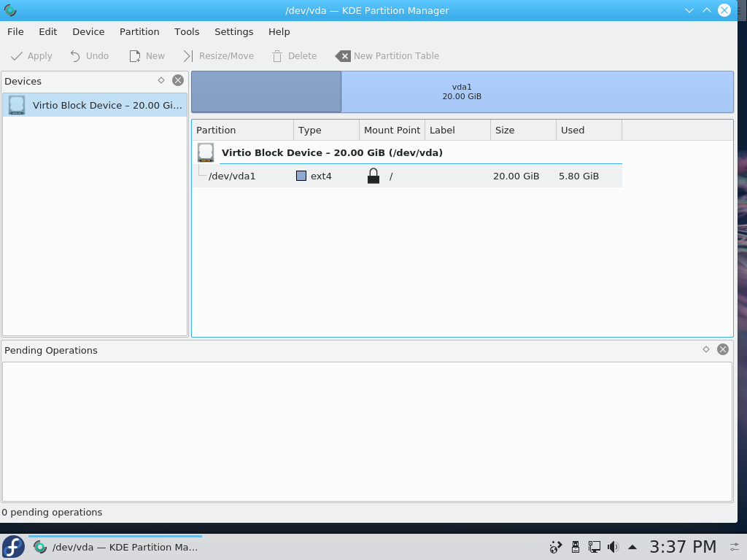
Task: Open the Help menu
Action: [279, 32]
